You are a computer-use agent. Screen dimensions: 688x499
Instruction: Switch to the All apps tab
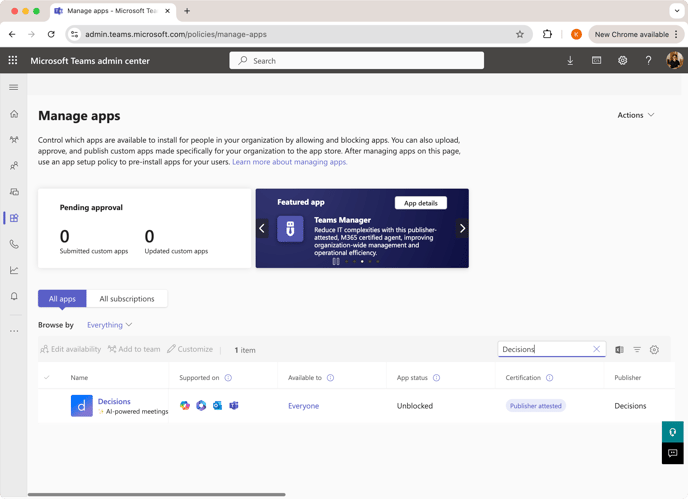coord(62,299)
